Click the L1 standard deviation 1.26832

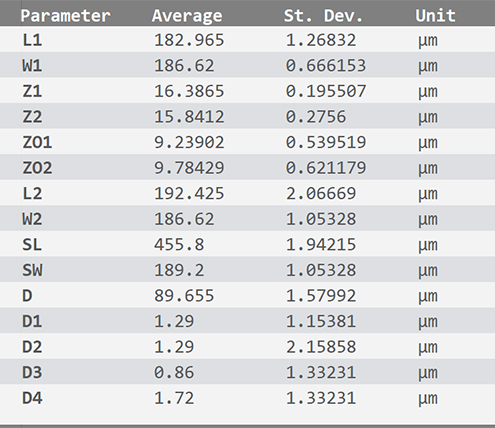point(321,40)
